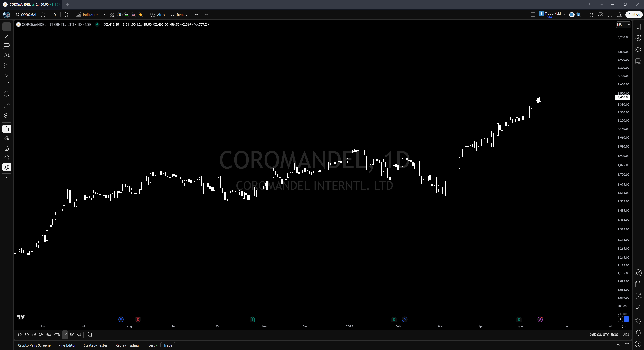Open the Replay Trading tab
Screen dimensions: 644x350
(x=127, y=345)
